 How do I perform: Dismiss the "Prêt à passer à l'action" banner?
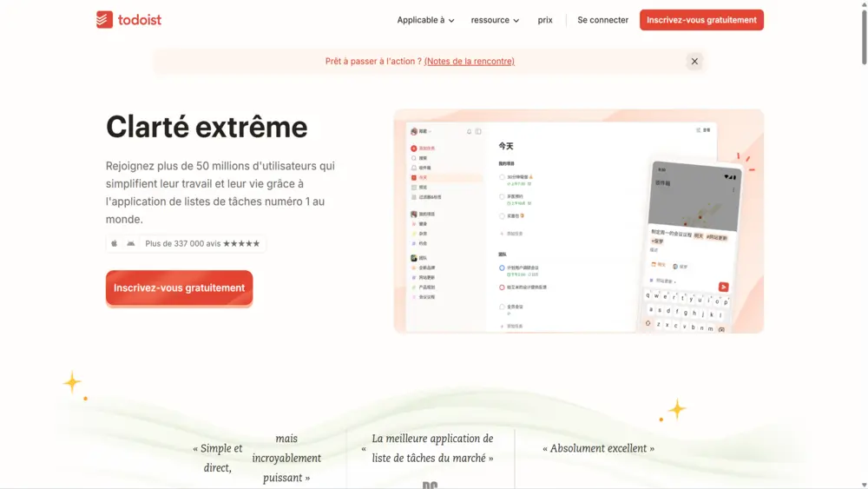coord(694,62)
